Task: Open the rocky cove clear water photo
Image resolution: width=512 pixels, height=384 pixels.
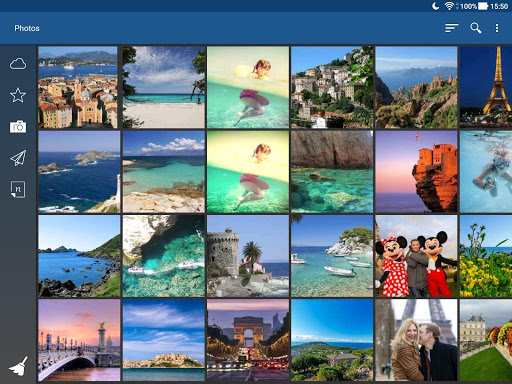Action: (332, 172)
